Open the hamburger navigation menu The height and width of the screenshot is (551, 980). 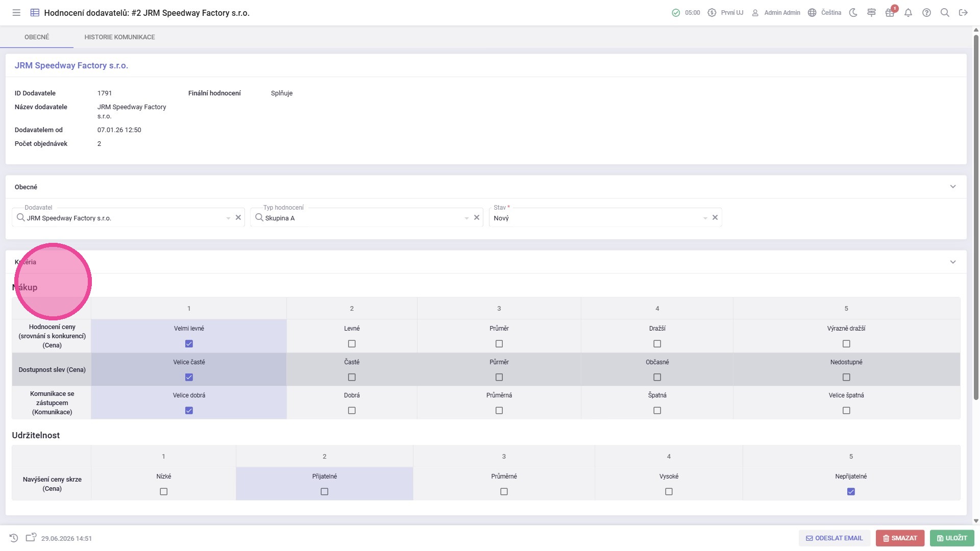point(16,13)
